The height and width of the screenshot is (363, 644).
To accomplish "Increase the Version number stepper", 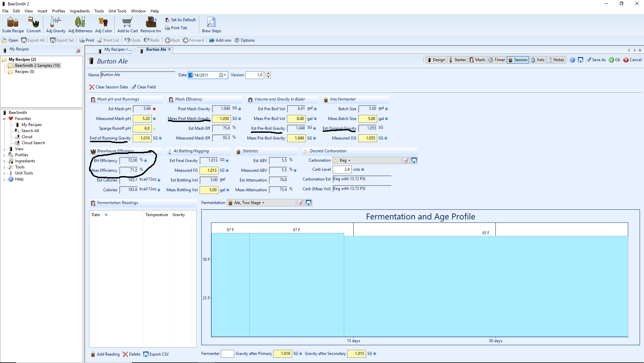I will click(268, 73).
